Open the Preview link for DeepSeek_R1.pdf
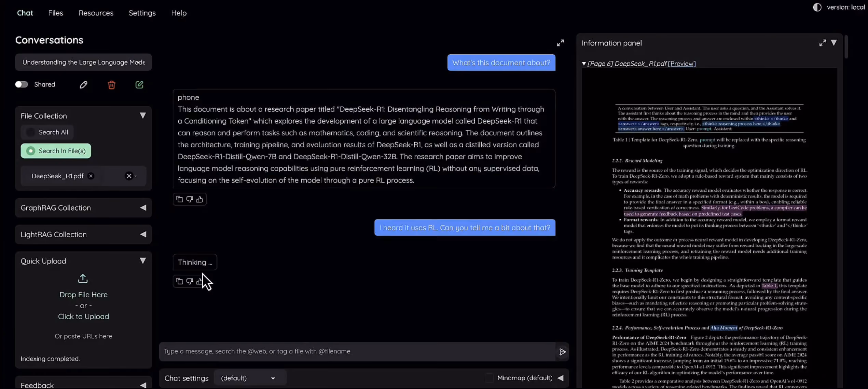Screen dimensions: 868x389 pyautogui.click(x=682, y=64)
